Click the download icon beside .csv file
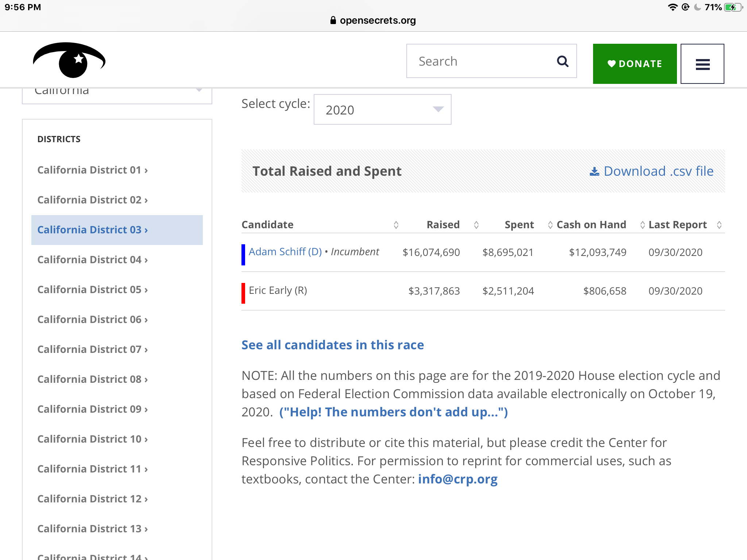The height and width of the screenshot is (560, 747). pyautogui.click(x=594, y=171)
